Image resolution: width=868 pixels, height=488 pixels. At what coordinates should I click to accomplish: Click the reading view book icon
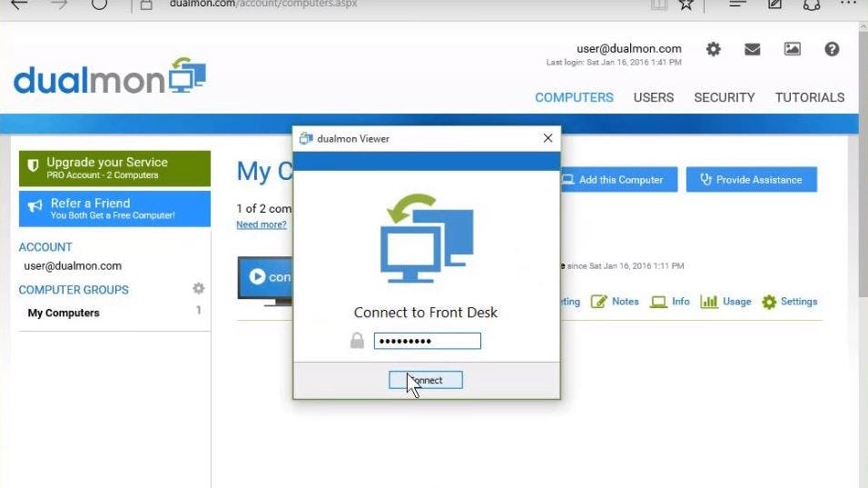pos(658,5)
